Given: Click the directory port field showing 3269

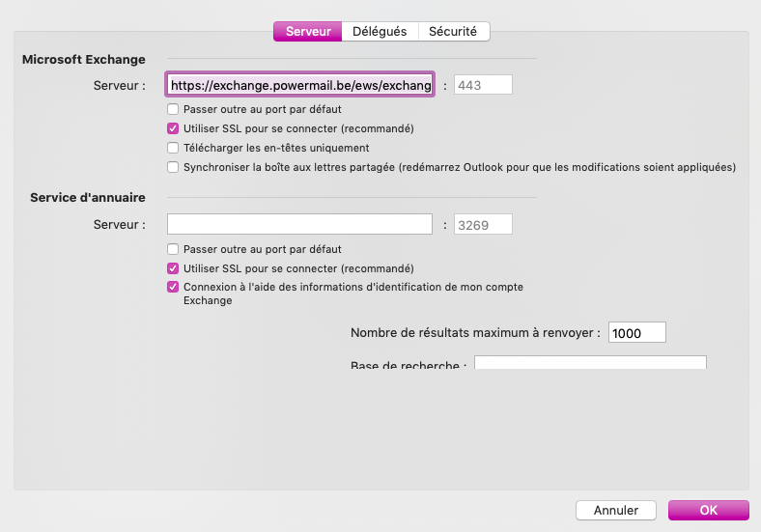Looking at the screenshot, I should [x=483, y=225].
